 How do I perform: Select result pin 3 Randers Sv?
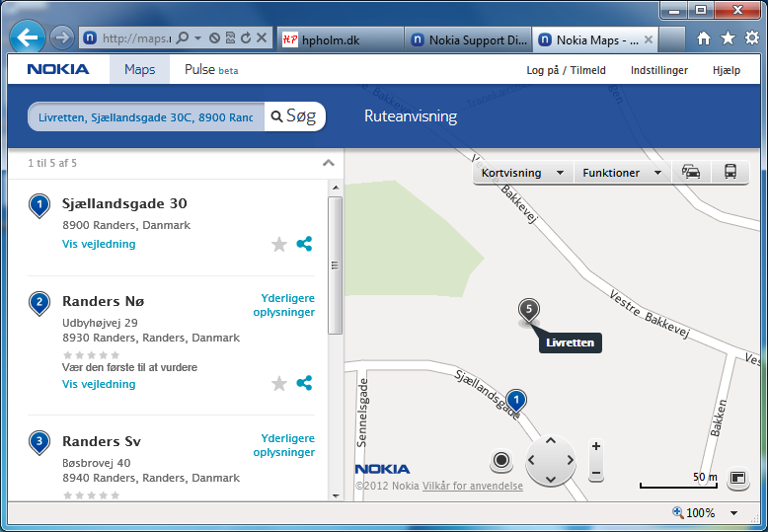pyautogui.click(x=39, y=443)
